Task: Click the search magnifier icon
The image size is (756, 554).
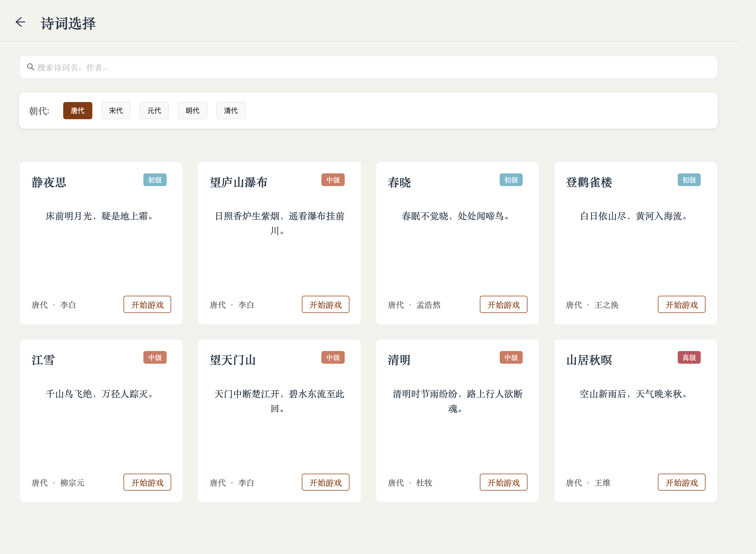Action: pyautogui.click(x=30, y=67)
